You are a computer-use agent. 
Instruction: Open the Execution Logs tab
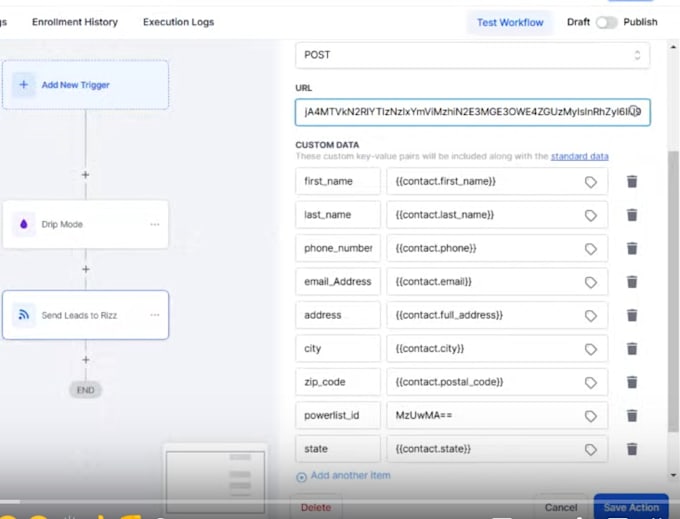pos(178,22)
